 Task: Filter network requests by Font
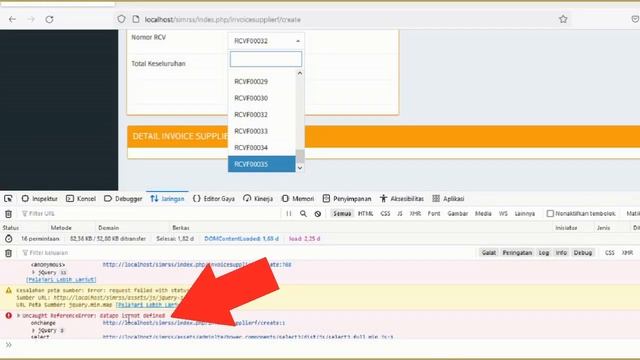click(434, 213)
